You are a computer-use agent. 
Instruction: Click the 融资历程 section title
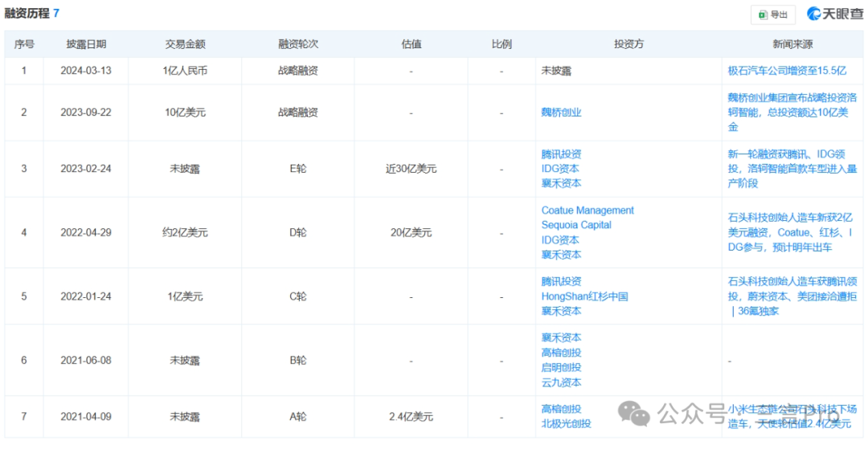click(27, 14)
